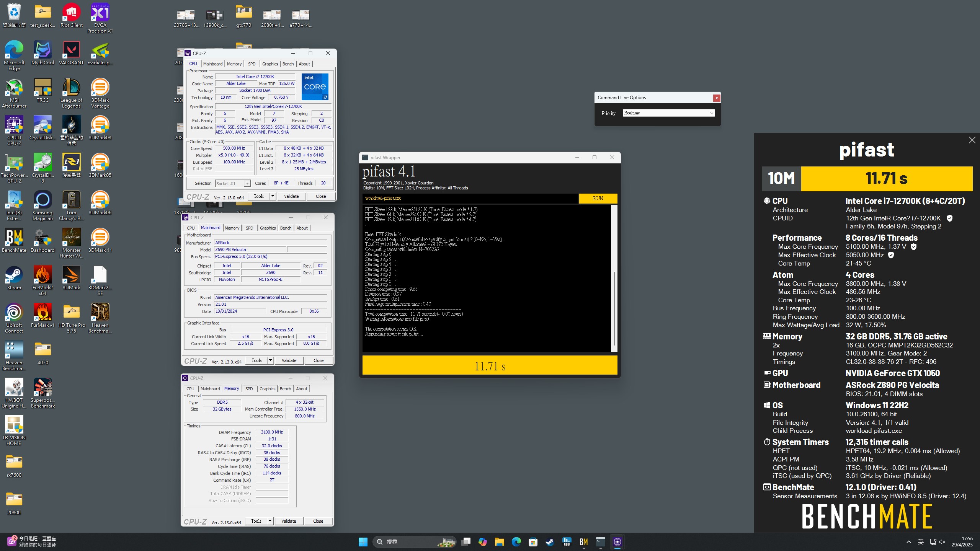Open TechPowerUp GPU-Z desktop icon

14,168
